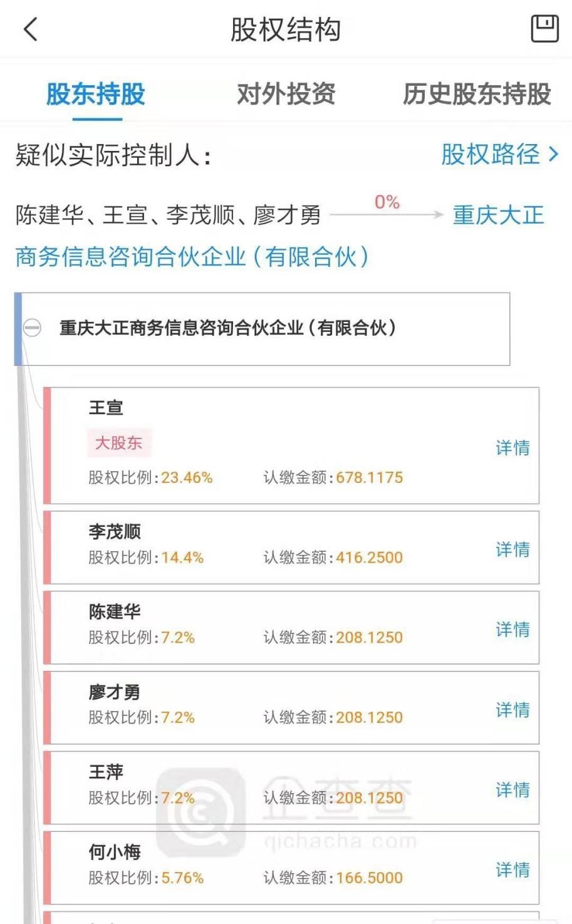The width and height of the screenshot is (572, 924).
Task: Click the 大股东 tag badge
Action: click(x=119, y=443)
